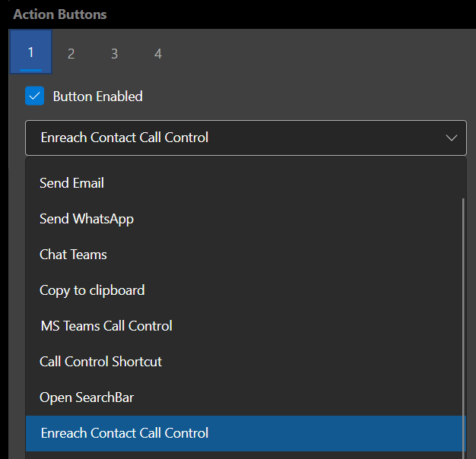Click the dropdown chevron arrow icon
This screenshot has width=476, height=459.
click(452, 138)
